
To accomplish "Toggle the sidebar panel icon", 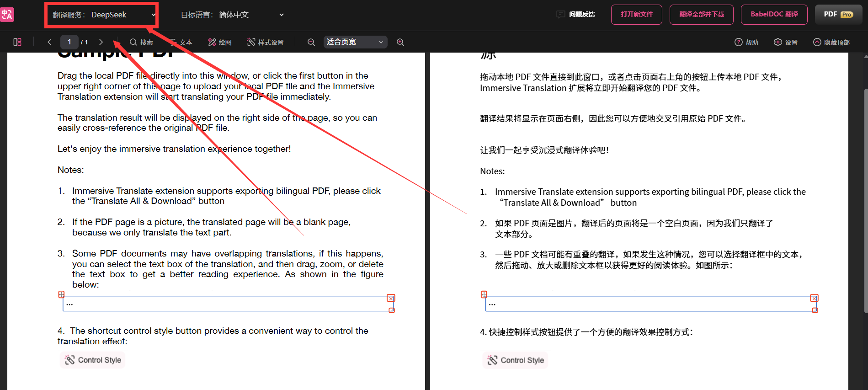I will pyautogui.click(x=17, y=42).
